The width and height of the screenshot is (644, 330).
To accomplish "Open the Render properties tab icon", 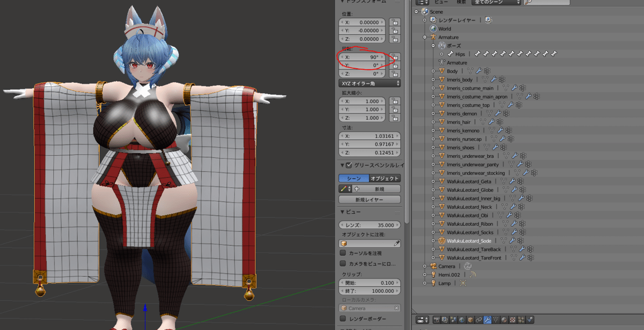I will tap(437, 320).
